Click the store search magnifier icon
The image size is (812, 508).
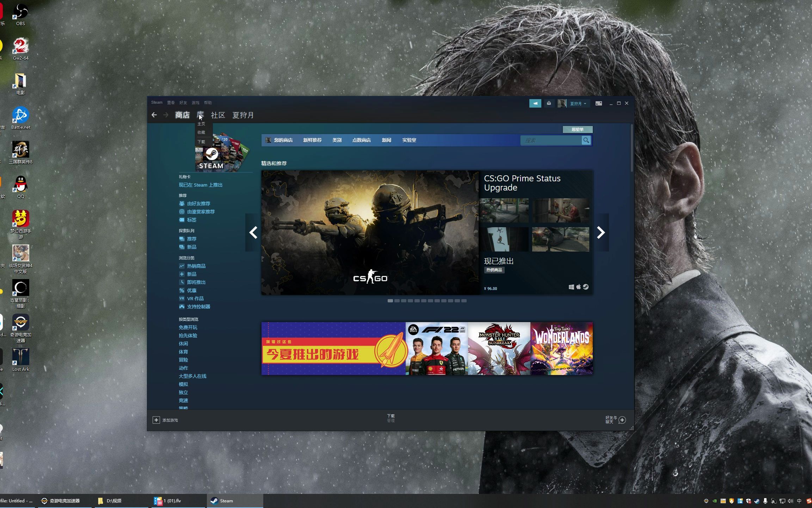[586, 140]
